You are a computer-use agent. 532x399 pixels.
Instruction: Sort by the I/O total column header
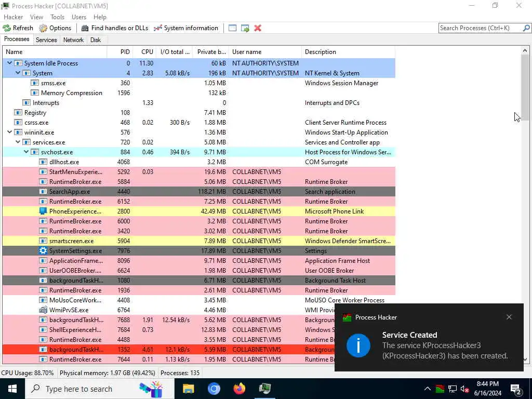point(175,52)
